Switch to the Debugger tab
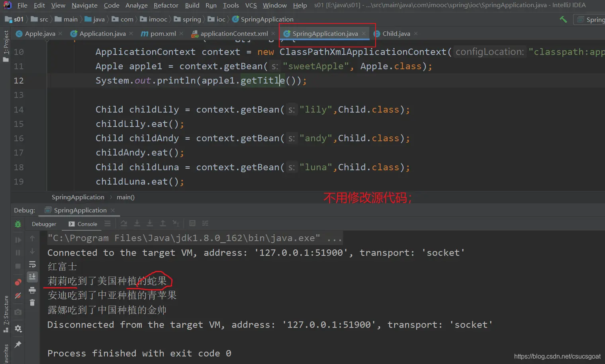The height and width of the screenshot is (364, 605). coord(44,224)
